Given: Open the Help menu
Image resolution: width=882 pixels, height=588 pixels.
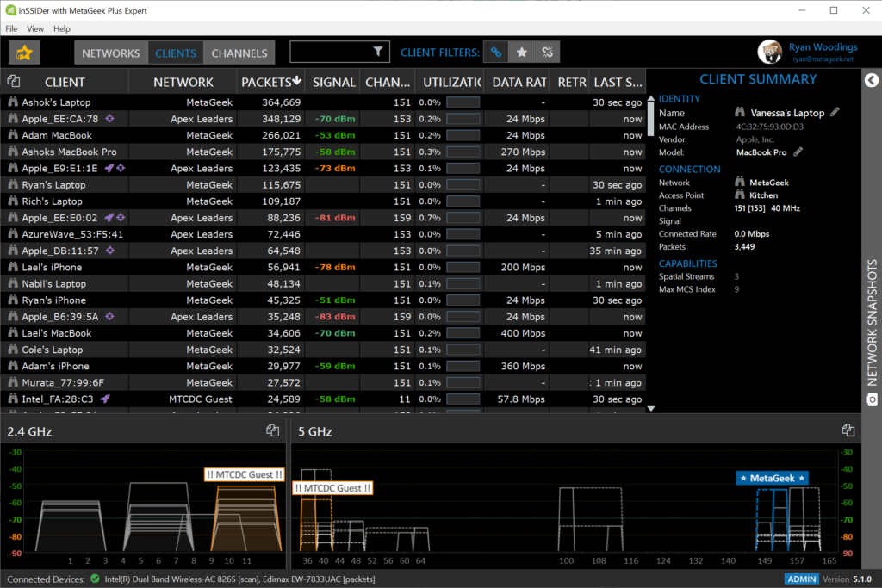Looking at the screenshot, I should click(62, 28).
